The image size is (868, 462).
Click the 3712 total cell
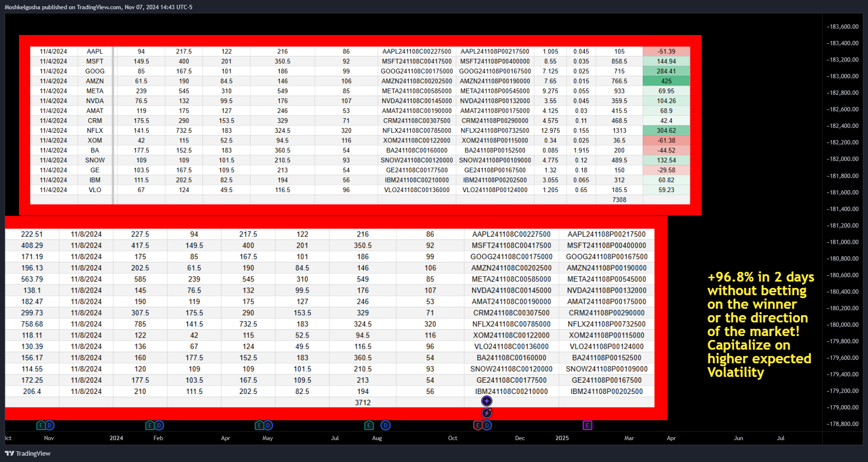[x=362, y=403]
